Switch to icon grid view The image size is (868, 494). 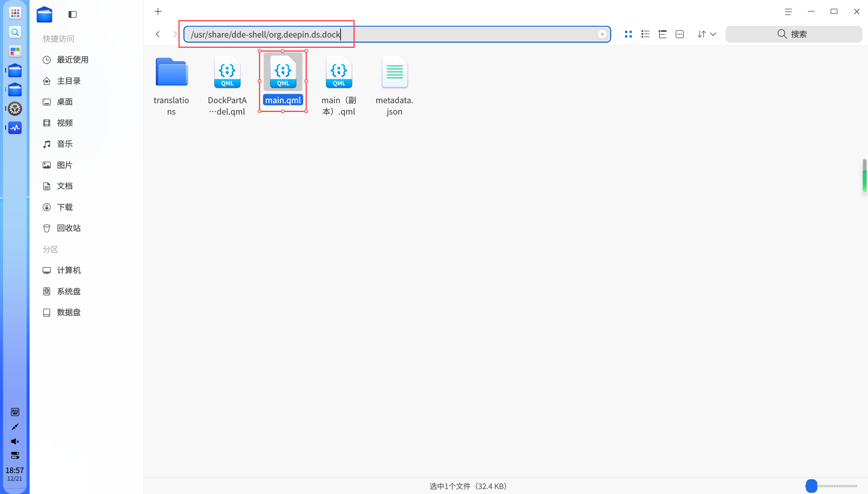[628, 34]
